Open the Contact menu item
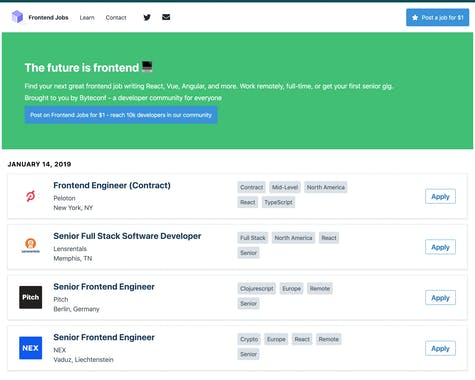 (116, 18)
